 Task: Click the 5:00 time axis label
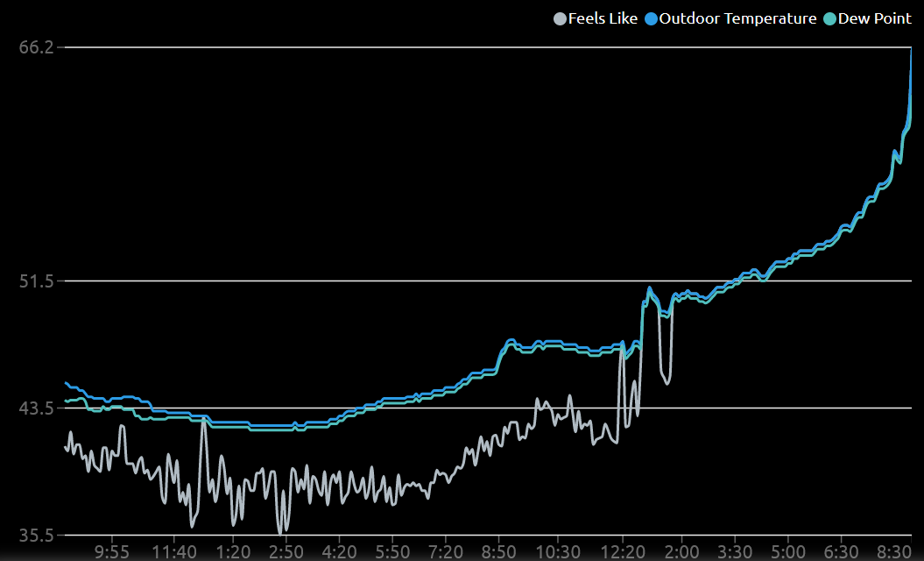tap(788, 552)
